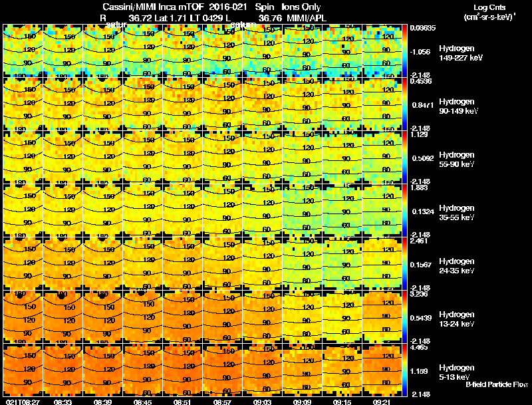Click the 0.5092 colorbar value
The image size is (532, 405).
[x=423, y=158]
